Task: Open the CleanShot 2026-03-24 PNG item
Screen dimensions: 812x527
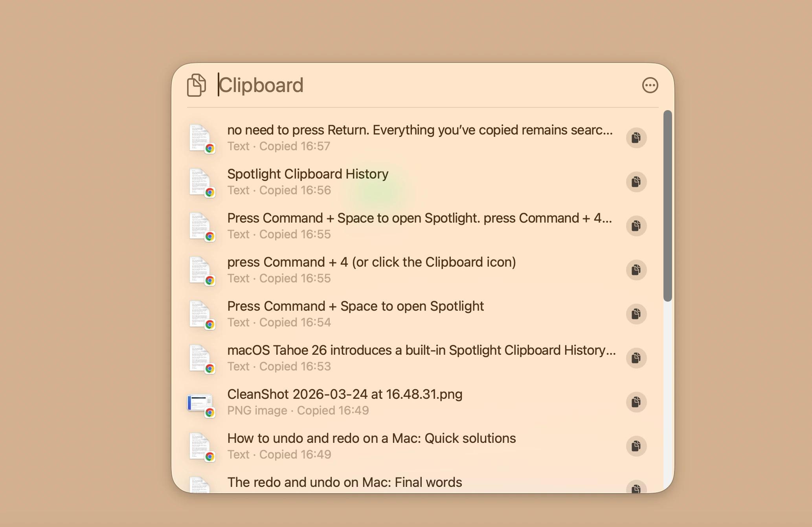Action: click(x=354, y=401)
